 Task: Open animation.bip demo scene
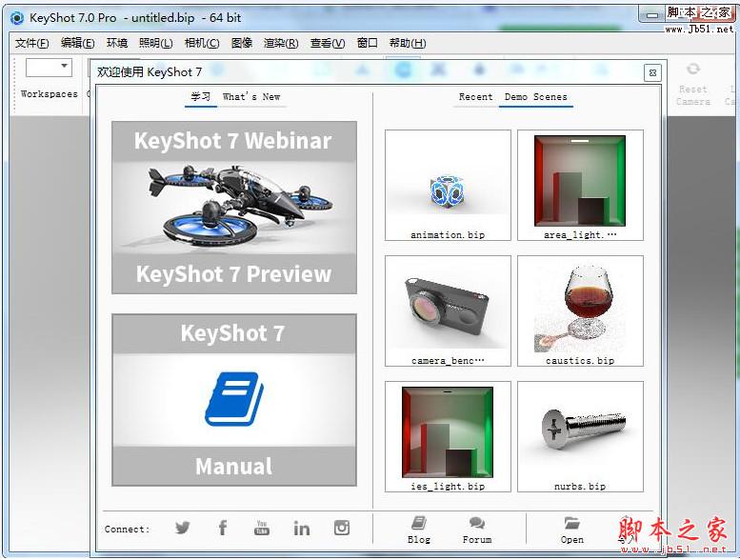pyautogui.click(x=448, y=186)
